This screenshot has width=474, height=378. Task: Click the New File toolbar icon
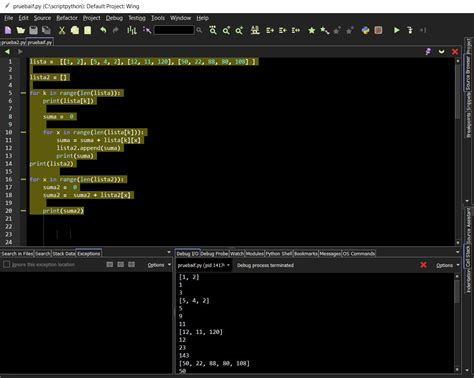pyautogui.click(x=8, y=30)
